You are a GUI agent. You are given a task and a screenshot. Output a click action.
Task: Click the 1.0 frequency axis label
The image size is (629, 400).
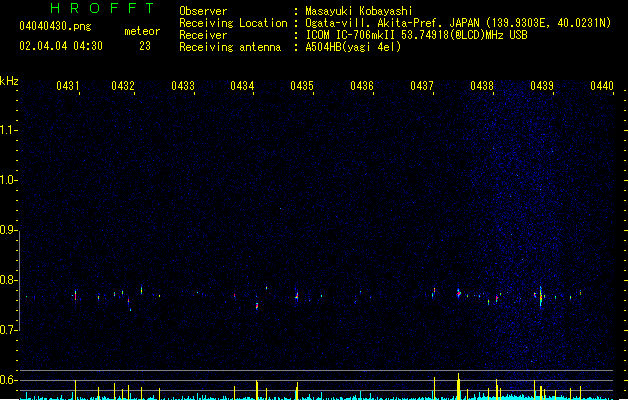[7, 180]
